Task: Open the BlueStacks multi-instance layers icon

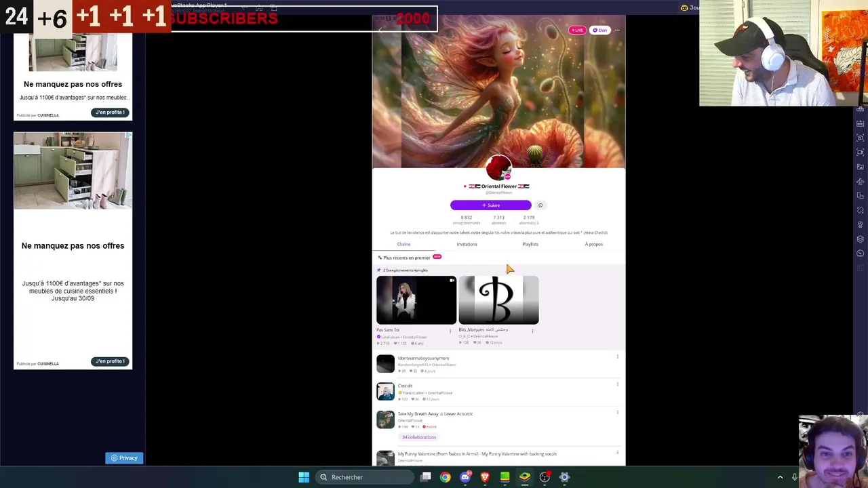Action: tap(861, 239)
